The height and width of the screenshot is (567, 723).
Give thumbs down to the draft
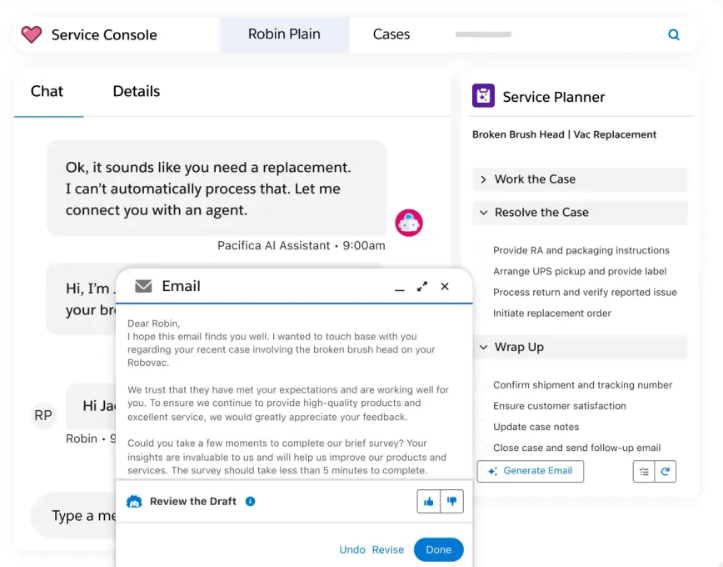click(x=452, y=501)
